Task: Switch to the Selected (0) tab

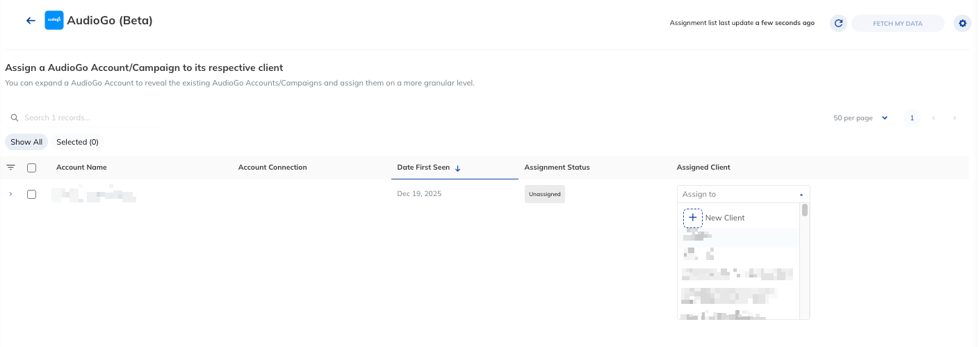Action: (x=77, y=142)
